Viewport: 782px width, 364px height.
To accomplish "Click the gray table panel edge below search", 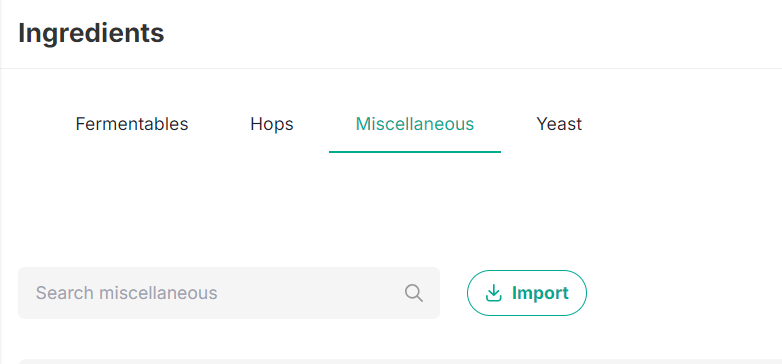I will click(400, 362).
